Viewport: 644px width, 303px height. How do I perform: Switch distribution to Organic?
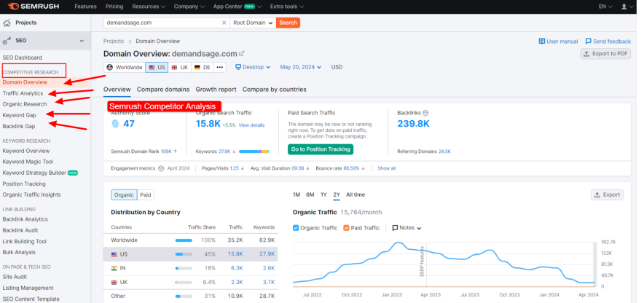[124, 195]
